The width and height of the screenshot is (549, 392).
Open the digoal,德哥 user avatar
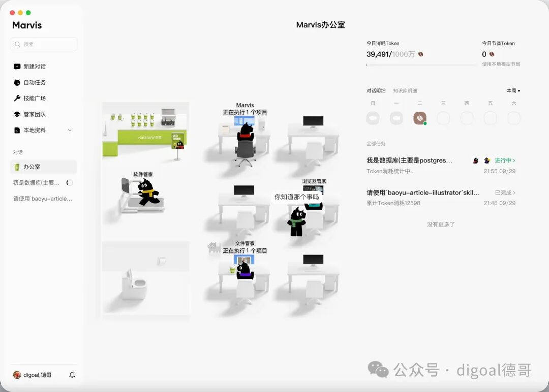coord(17,375)
